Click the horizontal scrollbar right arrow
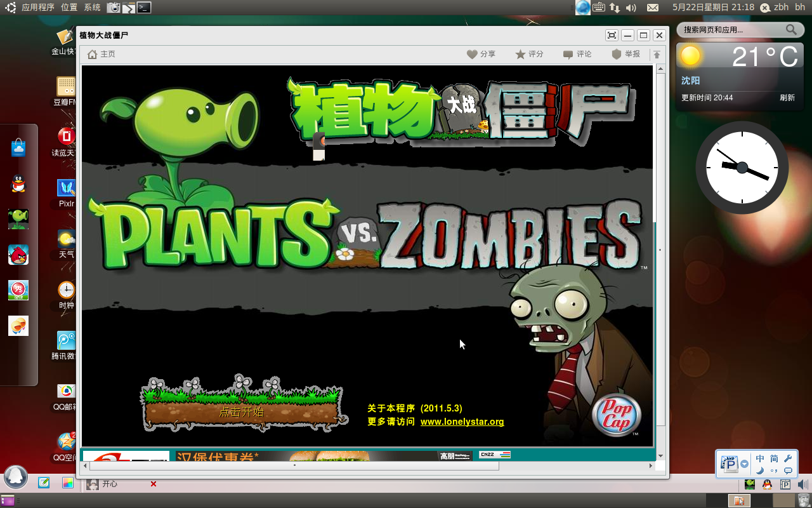 click(x=650, y=465)
